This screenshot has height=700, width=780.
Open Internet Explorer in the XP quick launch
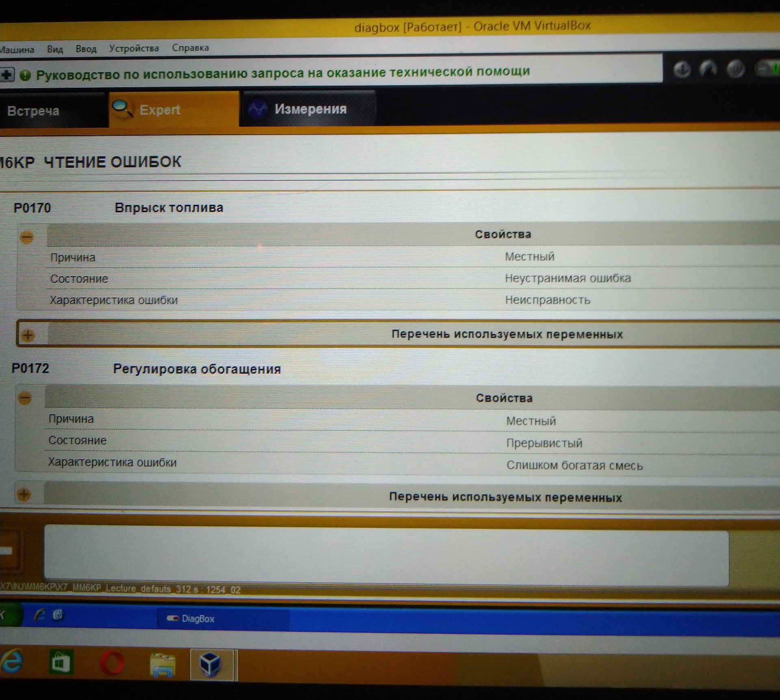(x=39, y=615)
